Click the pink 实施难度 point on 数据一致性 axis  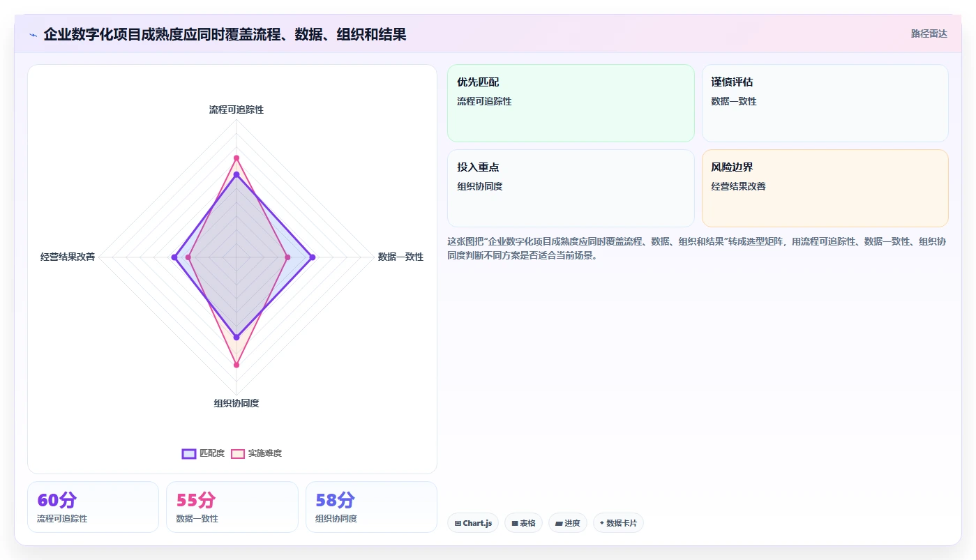coord(287,257)
